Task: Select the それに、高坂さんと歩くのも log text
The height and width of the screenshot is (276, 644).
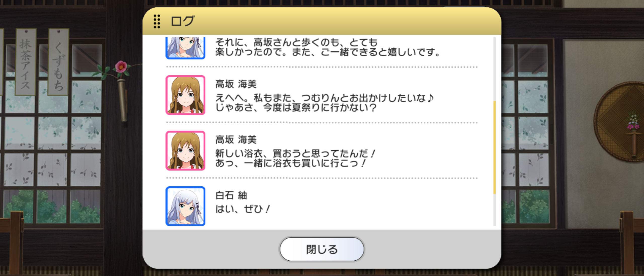Action: (328, 47)
